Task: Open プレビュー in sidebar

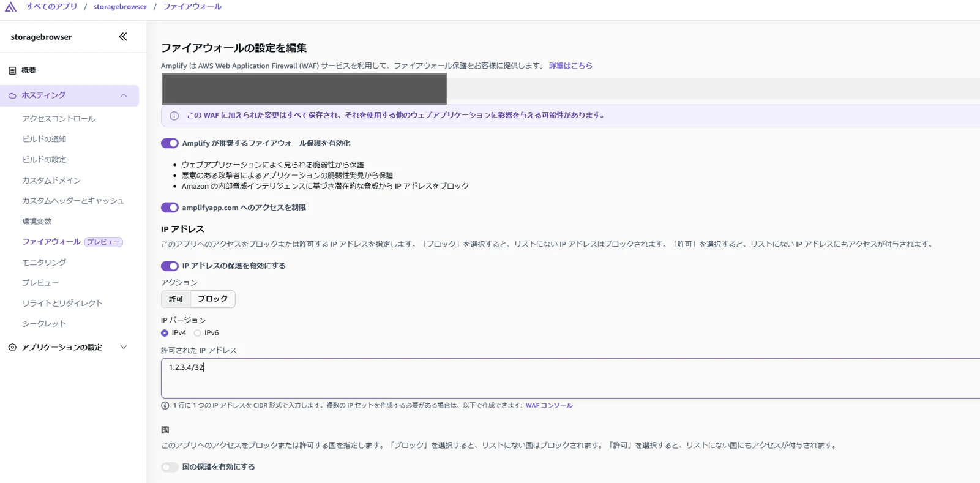Action: point(40,283)
